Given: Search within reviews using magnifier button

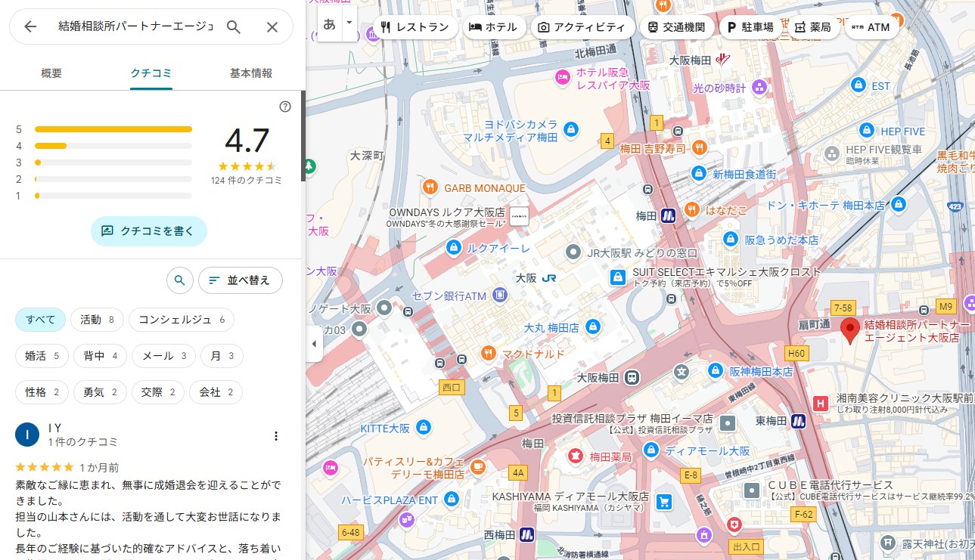Looking at the screenshot, I should point(179,280).
